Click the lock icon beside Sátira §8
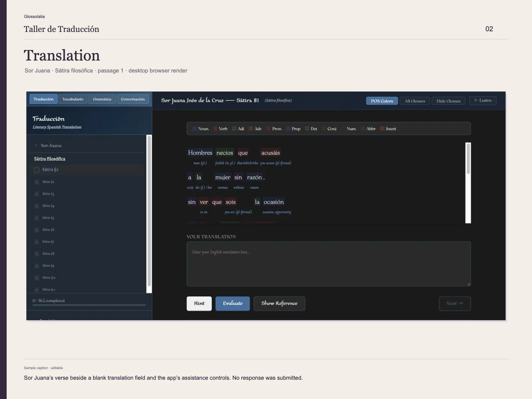532x399 pixels. 37,254
